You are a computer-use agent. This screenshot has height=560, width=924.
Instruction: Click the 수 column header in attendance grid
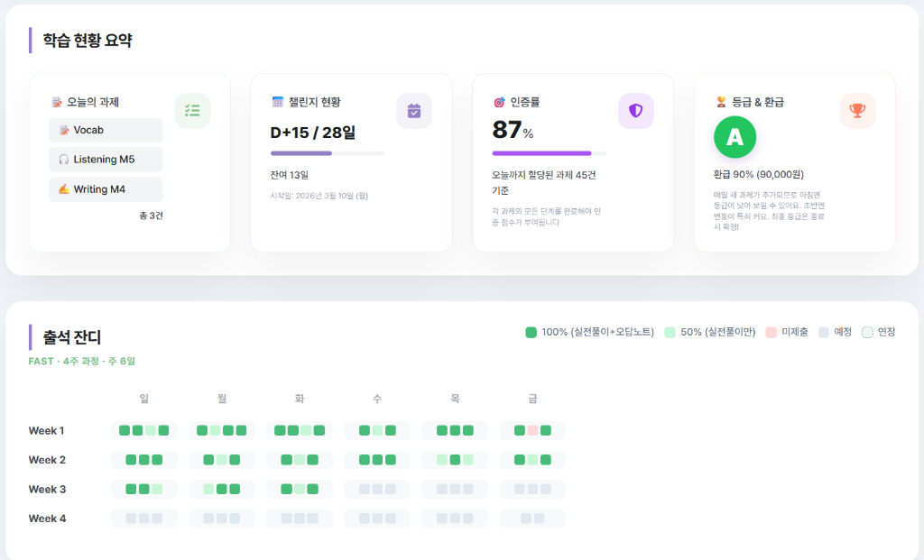[x=377, y=398]
